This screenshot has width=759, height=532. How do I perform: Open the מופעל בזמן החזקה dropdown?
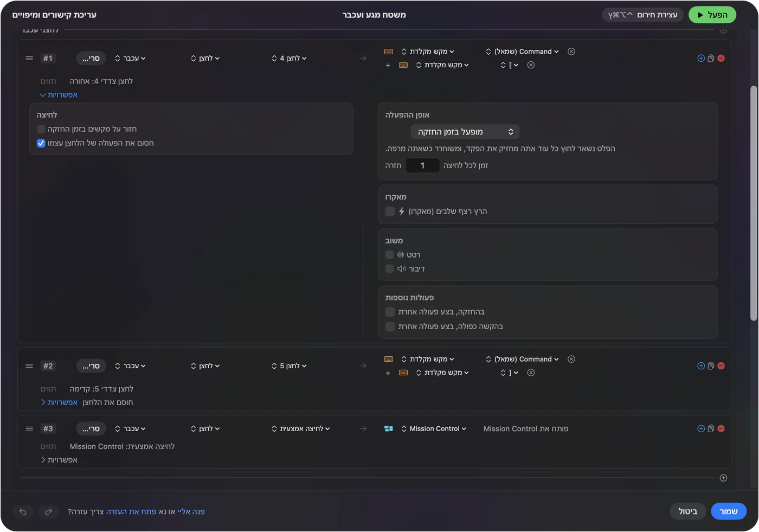[x=465, y=132]
